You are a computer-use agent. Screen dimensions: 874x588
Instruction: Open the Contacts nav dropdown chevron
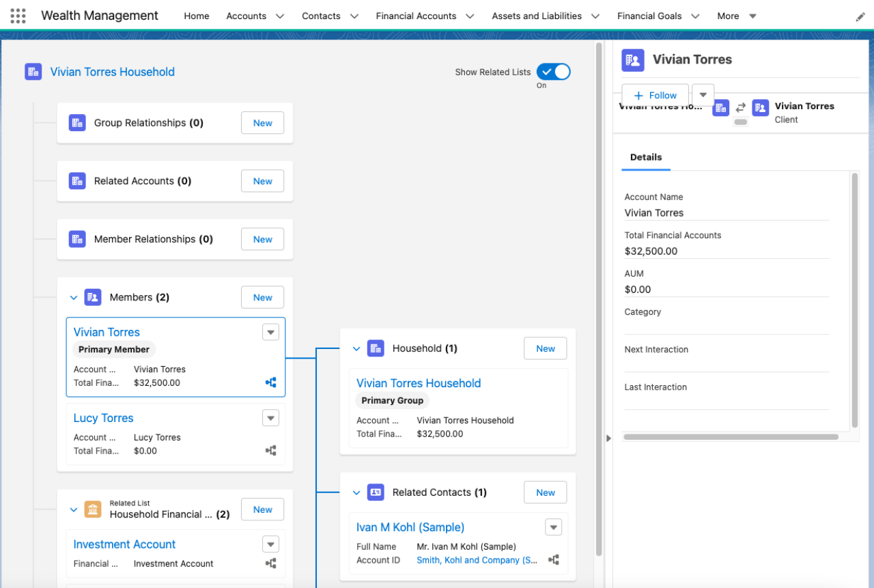354,16
